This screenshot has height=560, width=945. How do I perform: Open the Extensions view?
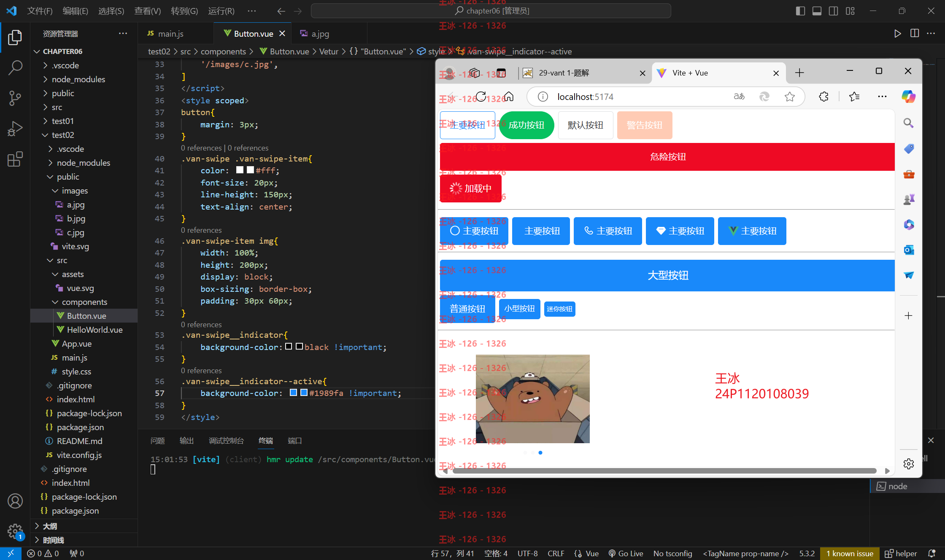pos(15,159)
